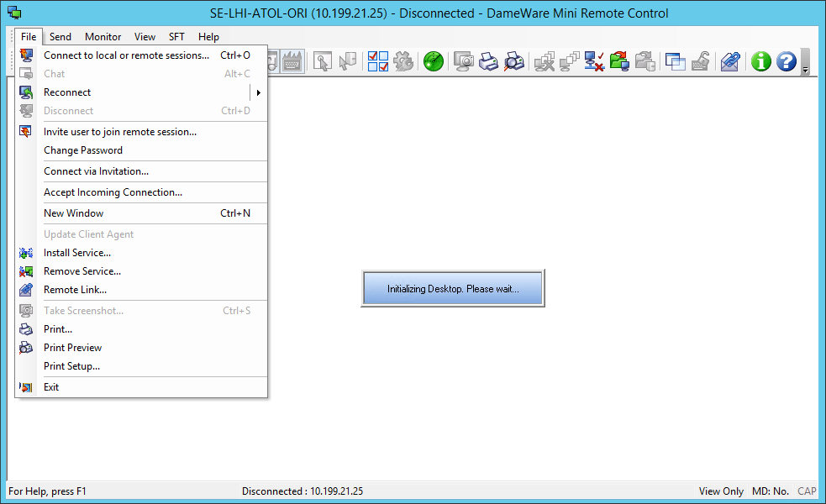This screenshot has height=504, width=826.
Task: Select Reconnect in the File menu
Action: (x=142, y=92)
